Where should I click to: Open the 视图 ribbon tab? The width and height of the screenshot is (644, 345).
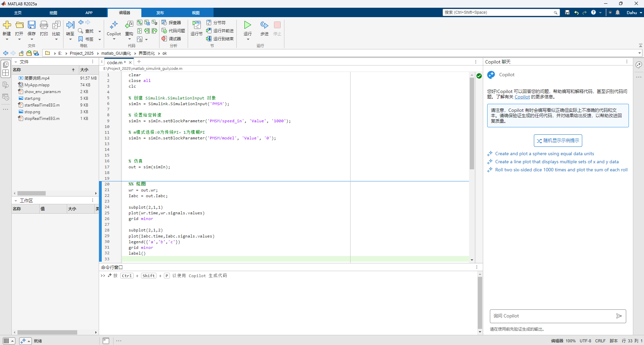coord(196,13)
